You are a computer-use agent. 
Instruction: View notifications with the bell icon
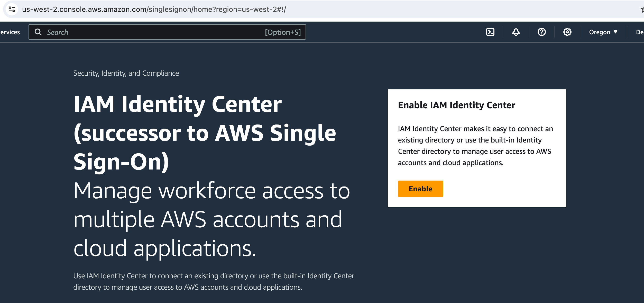click(516, 32)
